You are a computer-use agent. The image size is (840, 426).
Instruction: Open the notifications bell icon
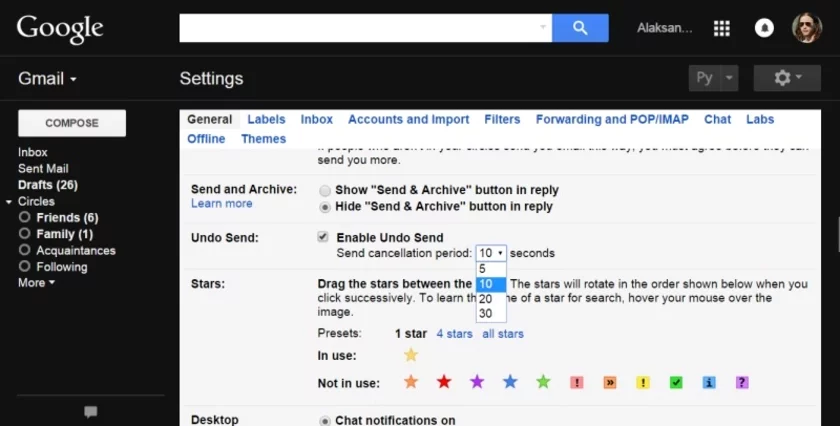[764, 28]
